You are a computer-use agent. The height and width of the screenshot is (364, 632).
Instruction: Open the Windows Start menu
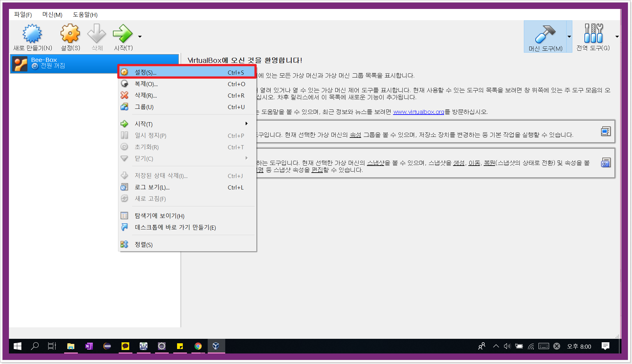(18, 346)
